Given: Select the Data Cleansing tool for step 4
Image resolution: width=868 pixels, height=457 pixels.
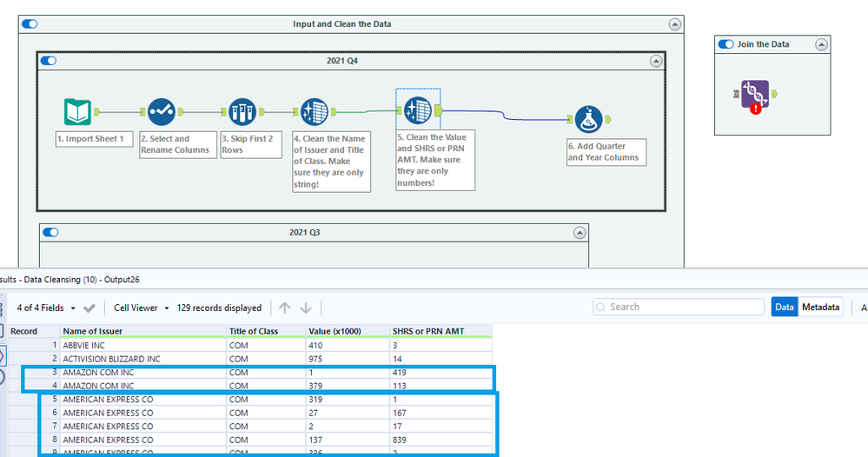Looking at the screenshot, I should [315, 112].
